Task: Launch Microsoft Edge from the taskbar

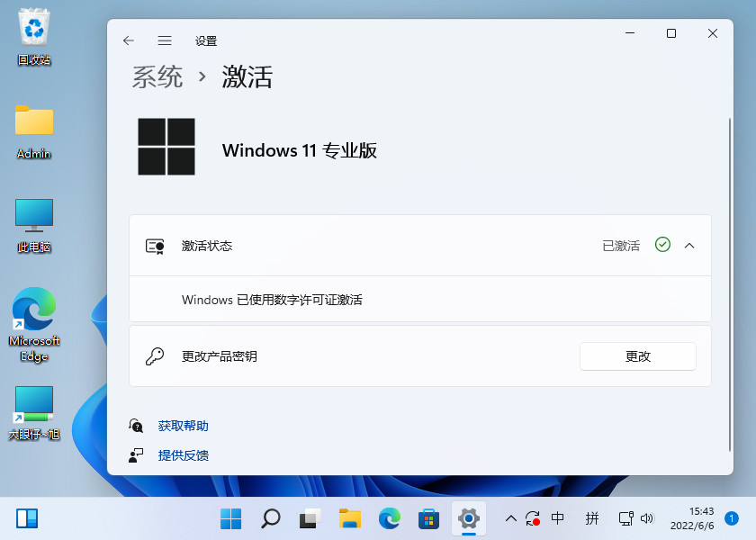Action: click(389, 518)
